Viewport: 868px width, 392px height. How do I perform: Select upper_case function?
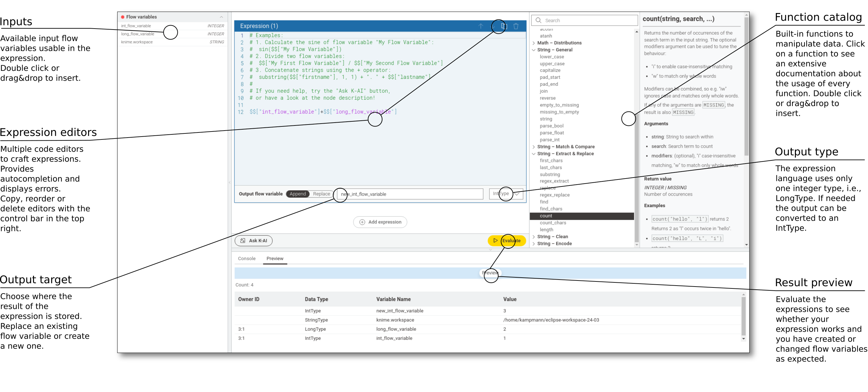coord(552,64)
